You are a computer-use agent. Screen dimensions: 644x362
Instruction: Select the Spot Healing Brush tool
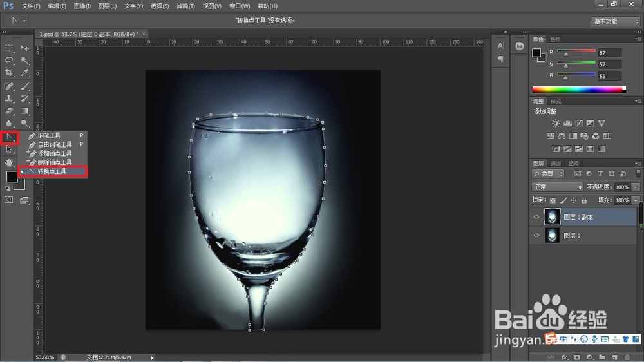(x=9, y=86)
